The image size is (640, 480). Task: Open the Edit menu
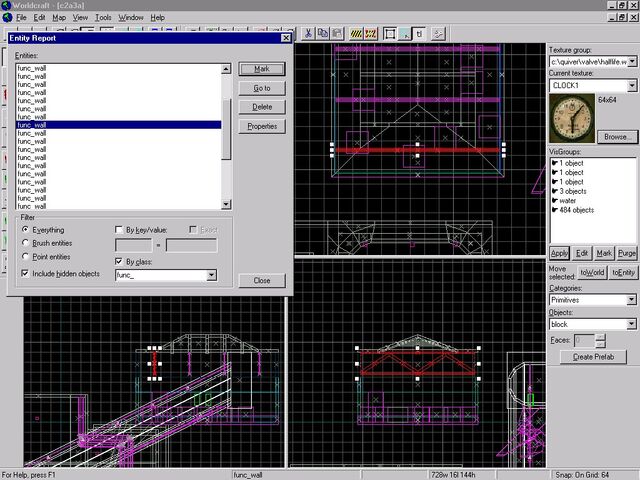39,18
